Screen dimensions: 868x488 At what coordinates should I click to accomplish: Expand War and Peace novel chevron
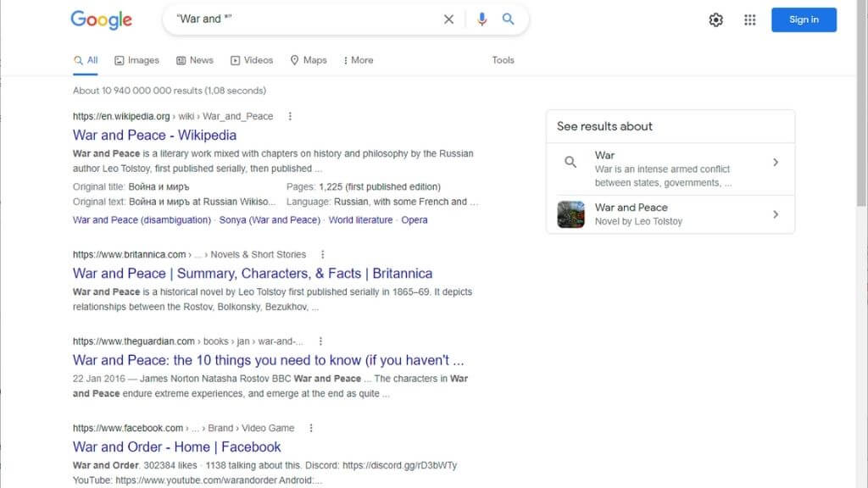[x=776, y=214]
